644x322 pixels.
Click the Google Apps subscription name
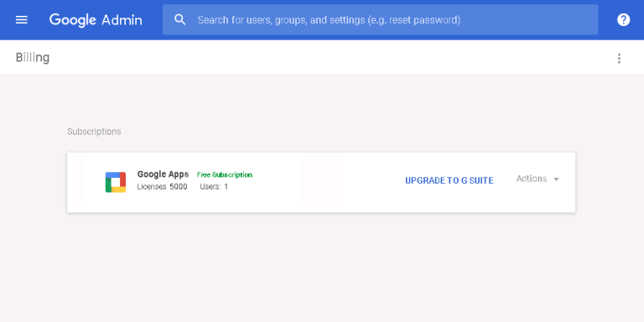pos(163,174)
